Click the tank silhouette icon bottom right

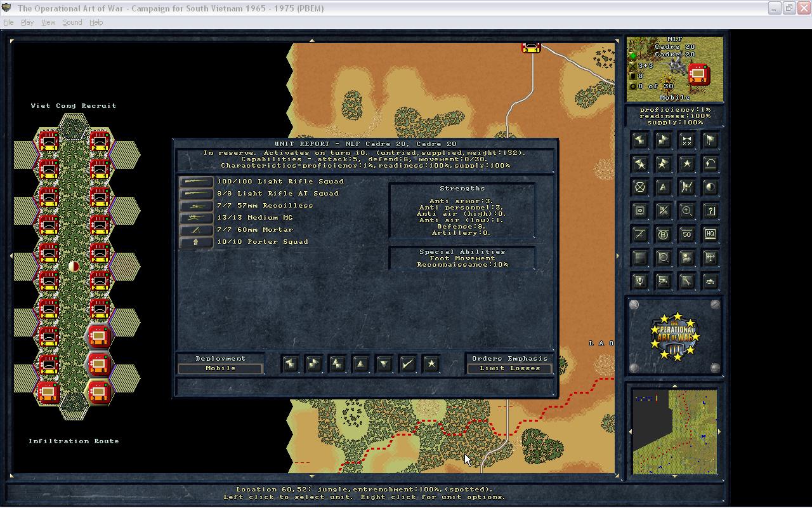click(x=710, y=281)
